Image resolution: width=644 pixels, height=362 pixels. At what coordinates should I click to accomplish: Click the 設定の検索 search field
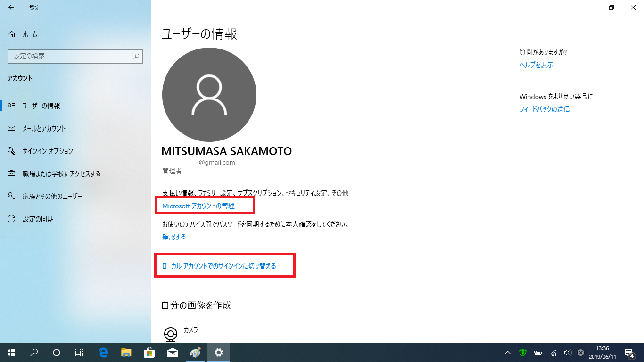(x=71, y=56)
